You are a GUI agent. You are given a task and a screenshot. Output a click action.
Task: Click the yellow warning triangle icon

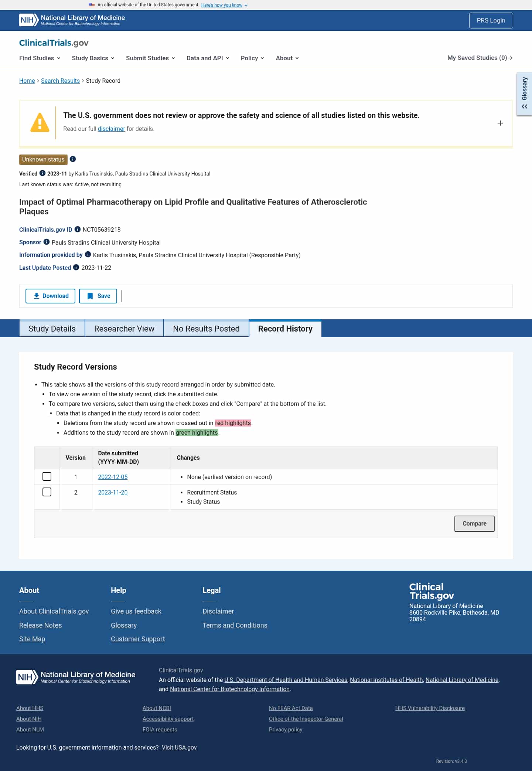coord(40,122)
